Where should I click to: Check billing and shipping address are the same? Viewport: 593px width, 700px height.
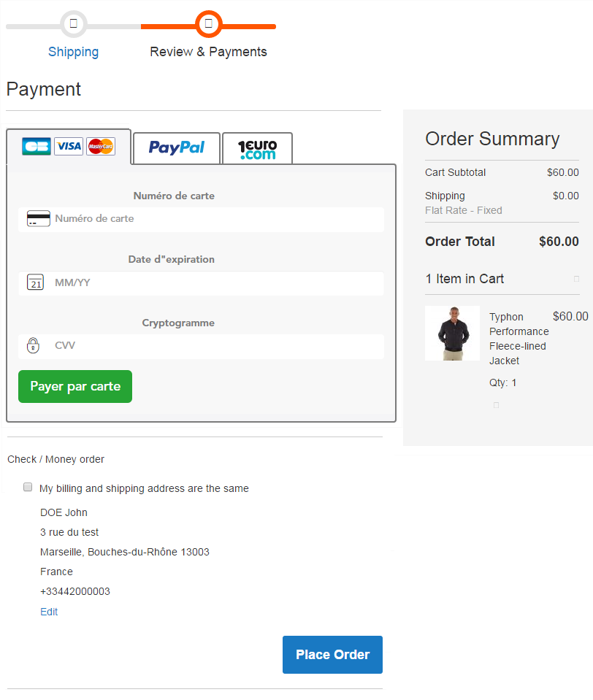click(28, 487)
